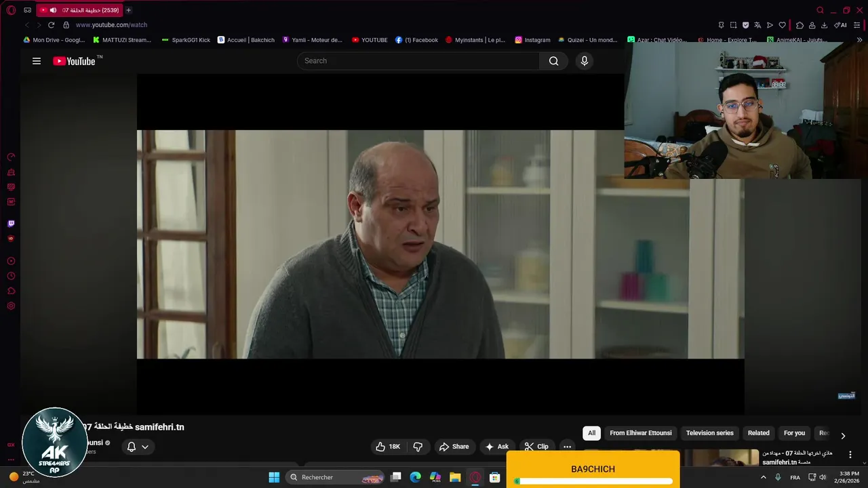This screenshot has height=488, width=868.
Task: Open options menu for suggested video
Action: pos(850,455)
